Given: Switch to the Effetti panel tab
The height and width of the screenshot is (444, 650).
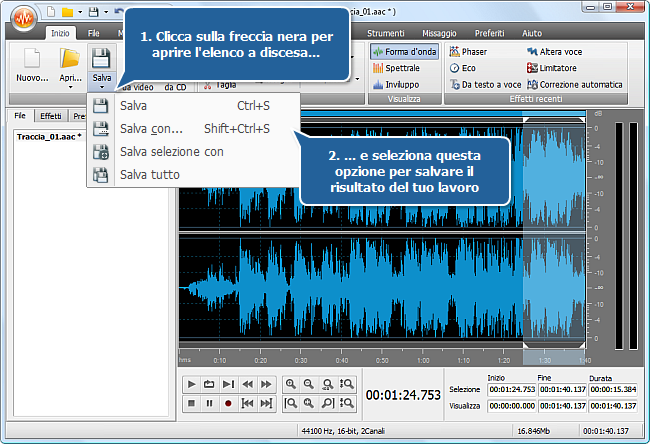Looking at the screenshot, I should click(x=50, y=116).
